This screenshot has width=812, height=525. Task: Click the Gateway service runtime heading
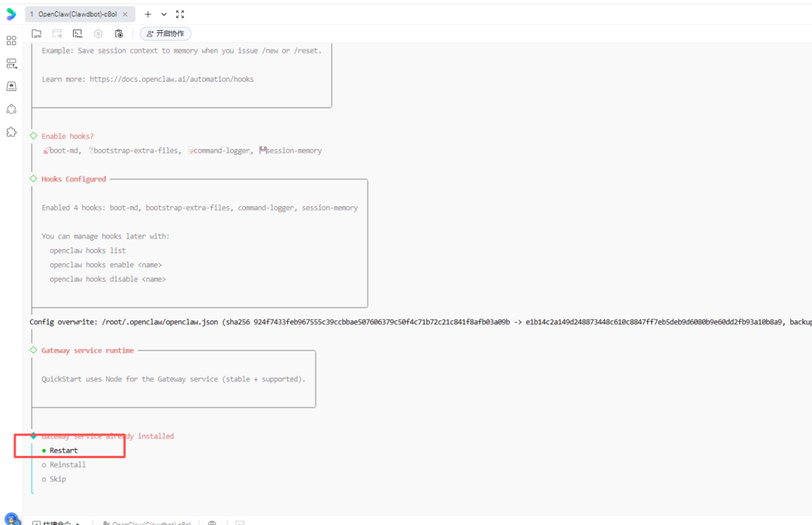(x=87, y=351)
